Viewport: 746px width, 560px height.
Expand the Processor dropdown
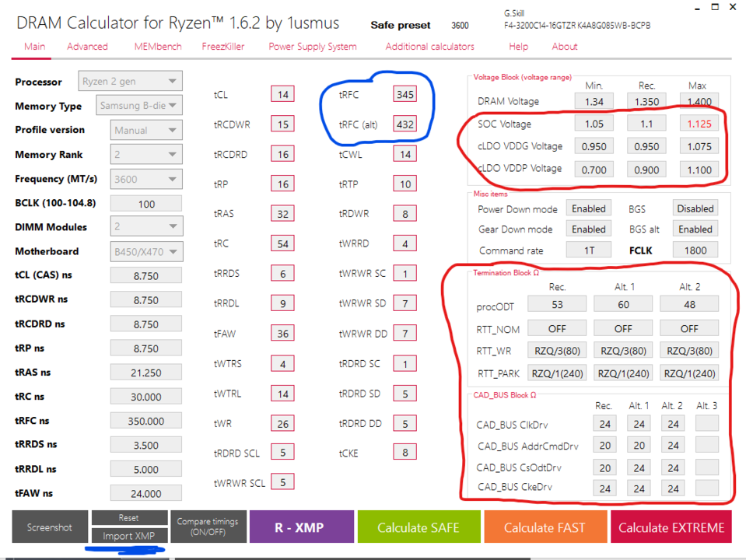[131, 82]
